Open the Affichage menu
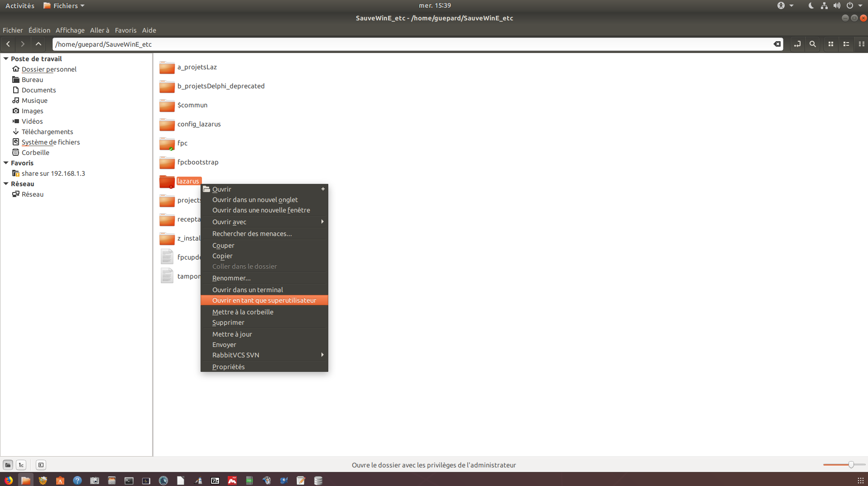The height and width of the screenshot is (486, 868). point(70,30)
